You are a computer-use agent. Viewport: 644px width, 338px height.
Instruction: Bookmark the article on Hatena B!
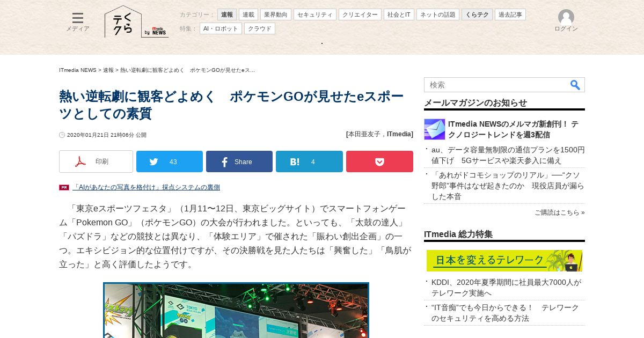[309, 161]
